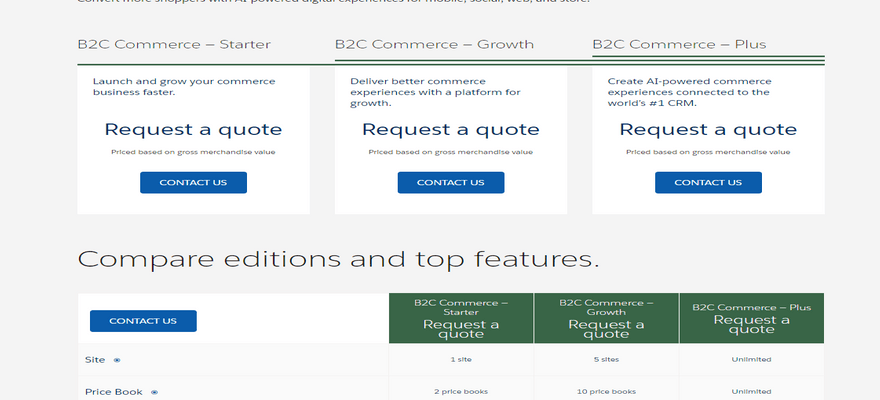Click 'Launch and grow your commerce business faster.'
Image resolution: width=880 pixels, height=400 pixels.
pos(184,87)
